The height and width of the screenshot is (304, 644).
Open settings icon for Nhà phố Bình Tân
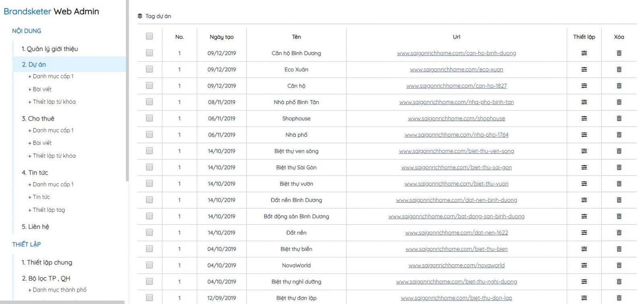(584, 102)
